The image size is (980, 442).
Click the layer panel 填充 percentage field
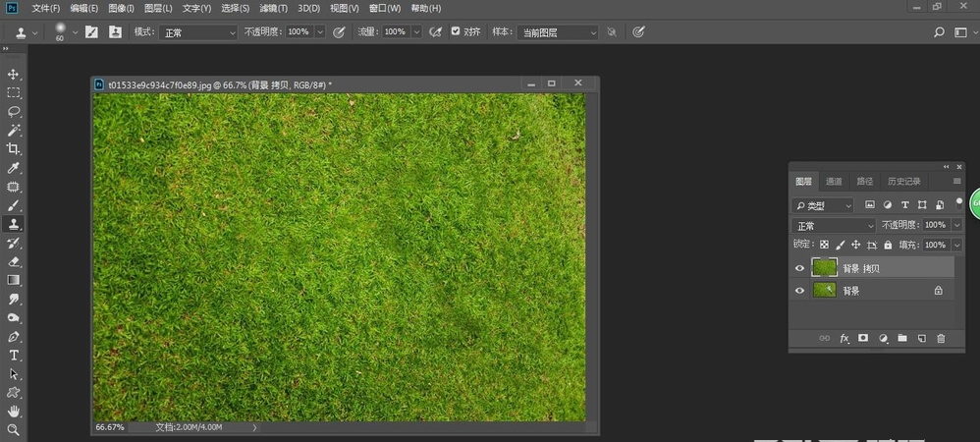coord(935,245)
